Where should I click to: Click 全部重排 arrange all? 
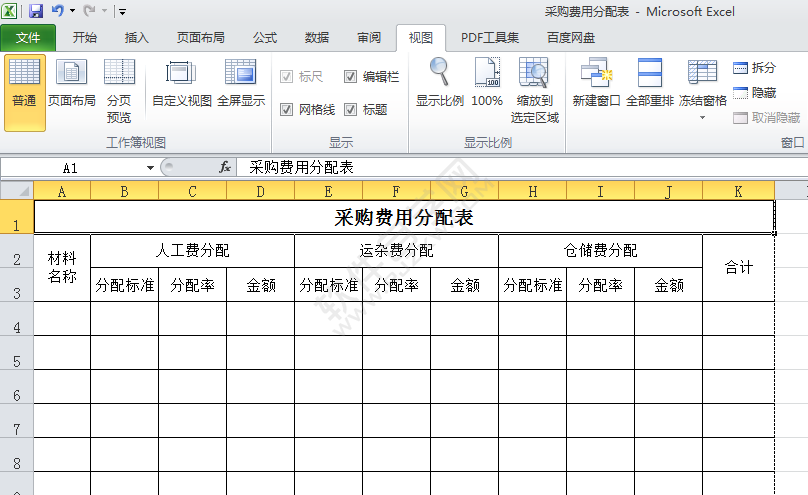[649, 84]
